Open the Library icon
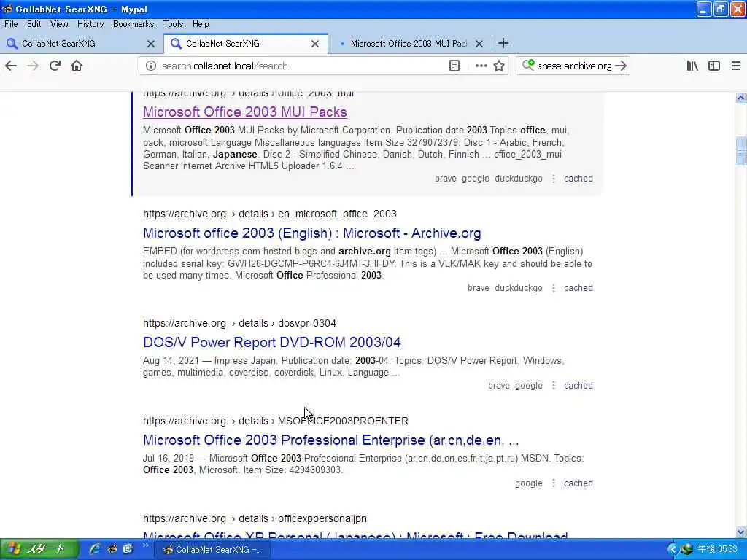The width and height of the screenshot is (747, 560). coord(692,66)
